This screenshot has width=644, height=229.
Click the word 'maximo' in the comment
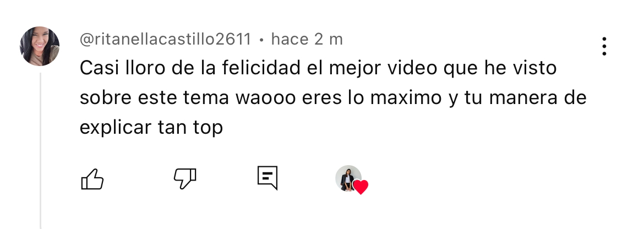(x=406, y=99)
